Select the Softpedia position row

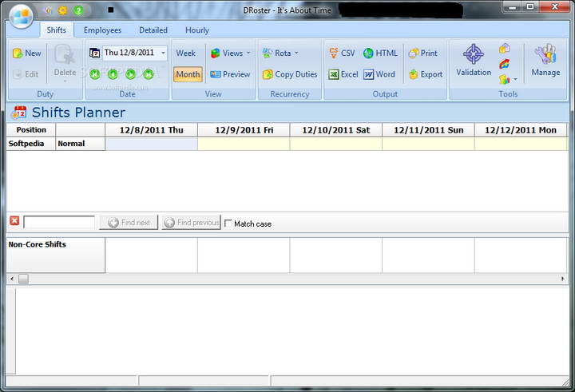31,144
